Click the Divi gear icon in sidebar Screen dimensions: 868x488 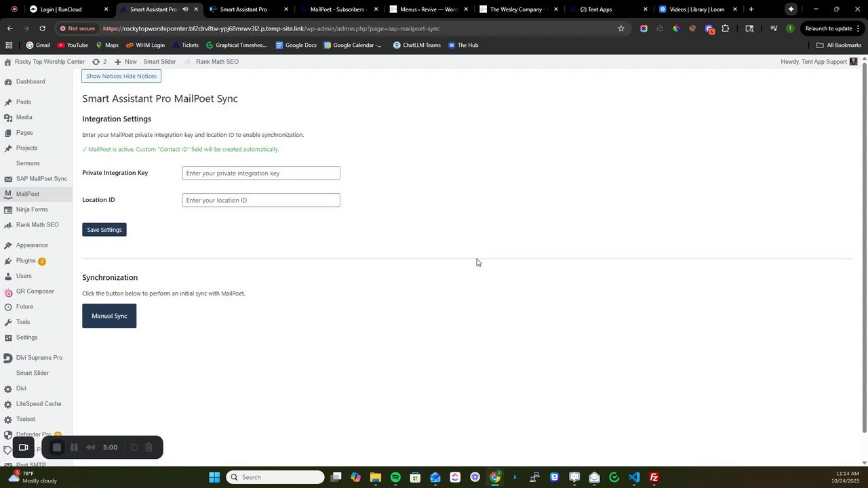pyautogui.click(x=8, y=389)
